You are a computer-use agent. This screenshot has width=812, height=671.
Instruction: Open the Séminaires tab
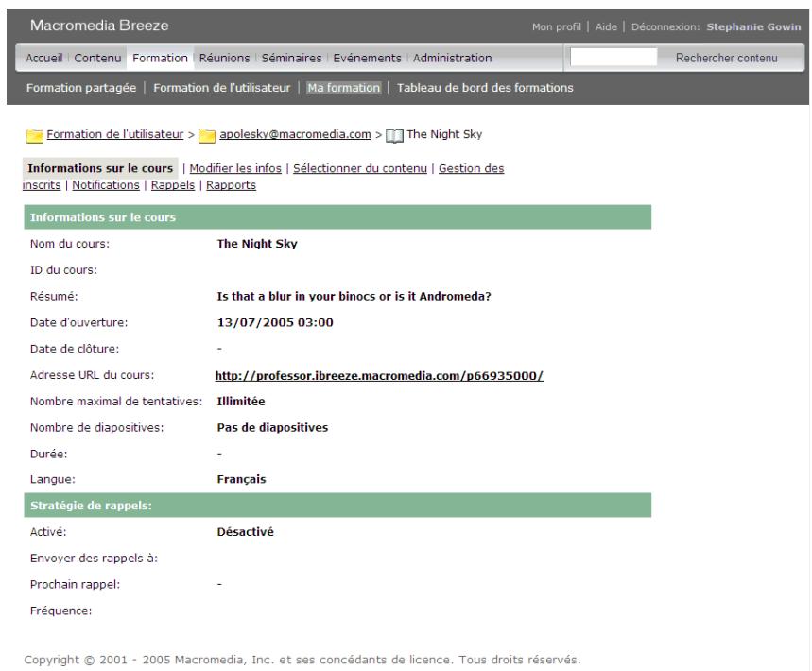coord(291,58)
